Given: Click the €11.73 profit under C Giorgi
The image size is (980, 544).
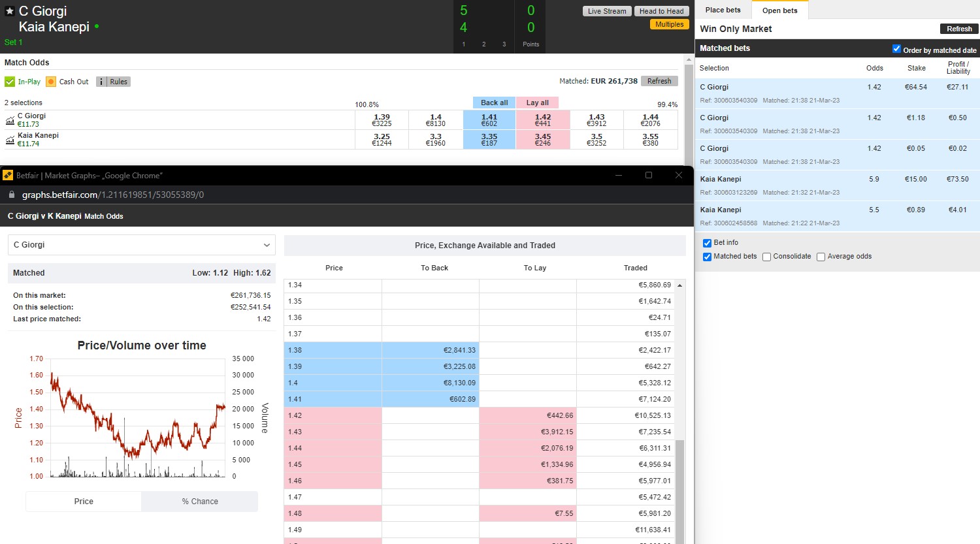Looking at the screenshot, I should [28, 124].
